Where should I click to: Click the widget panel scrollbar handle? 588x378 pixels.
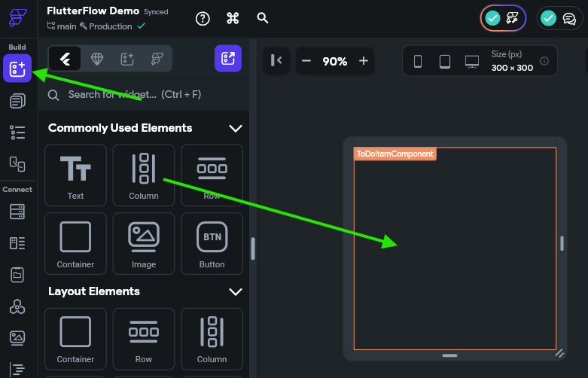pyautogui.click(x=253, y=248)
